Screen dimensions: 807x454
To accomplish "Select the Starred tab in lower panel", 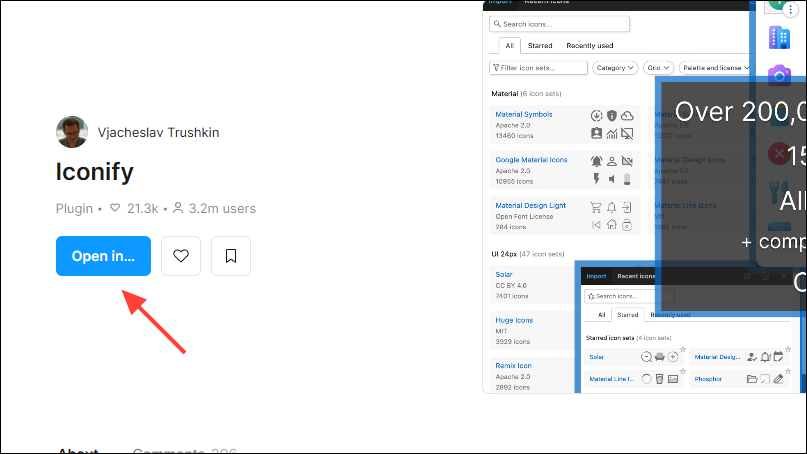I will click(627, 315).
